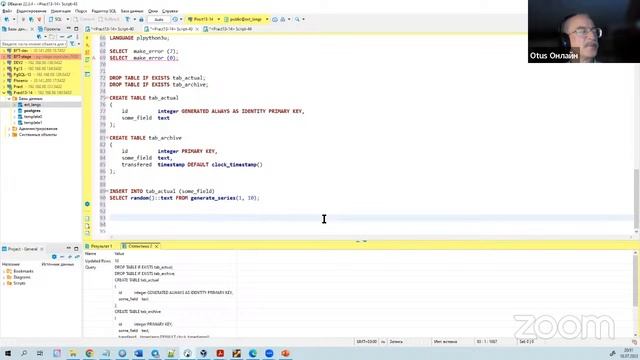
Task: Open Chrome from the taskbar
Action: tap(89, 353)
